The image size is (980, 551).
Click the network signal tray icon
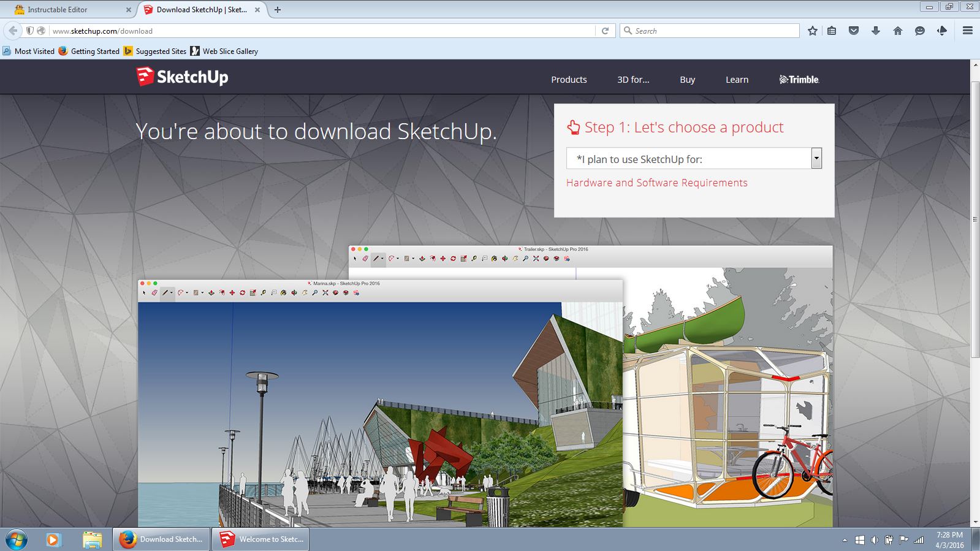[919, 540]
